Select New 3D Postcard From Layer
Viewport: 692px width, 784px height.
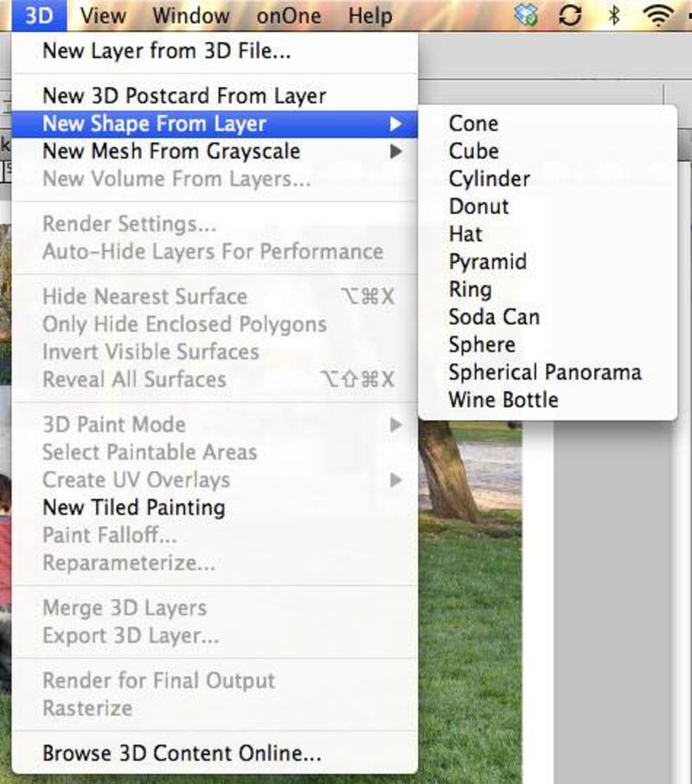184,96
